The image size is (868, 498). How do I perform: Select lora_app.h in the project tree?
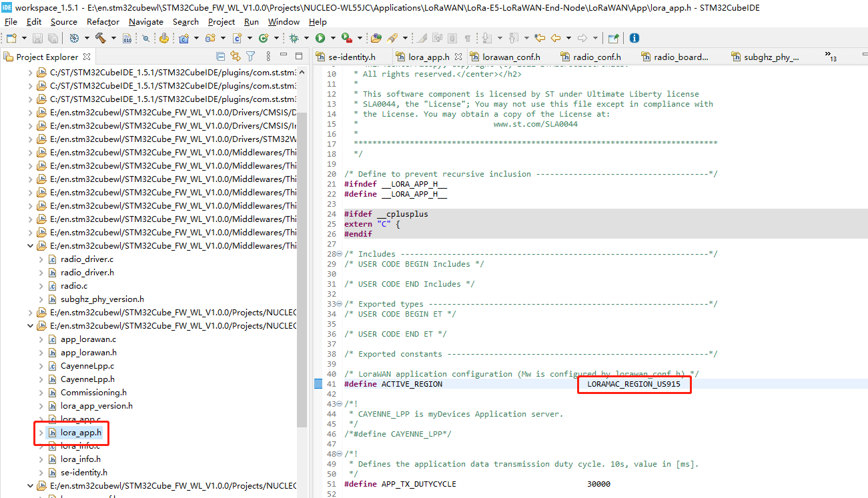pyautogui.click(x=81, y=433)
